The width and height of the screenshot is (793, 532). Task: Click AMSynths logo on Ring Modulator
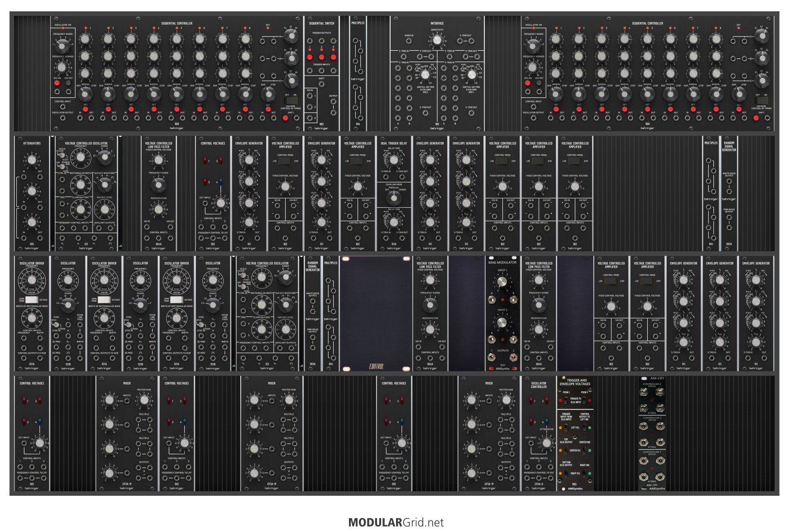click(x=502, y=369)
